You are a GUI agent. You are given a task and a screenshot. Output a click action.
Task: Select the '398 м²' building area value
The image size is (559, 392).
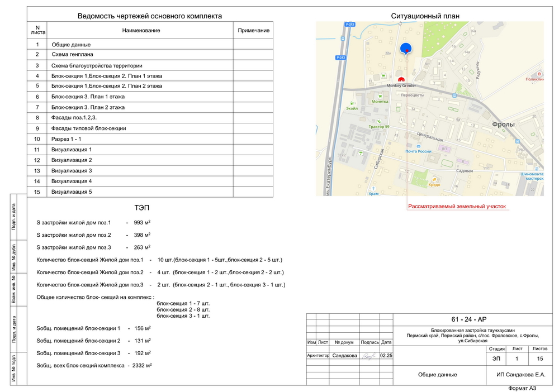coord(142,235)
